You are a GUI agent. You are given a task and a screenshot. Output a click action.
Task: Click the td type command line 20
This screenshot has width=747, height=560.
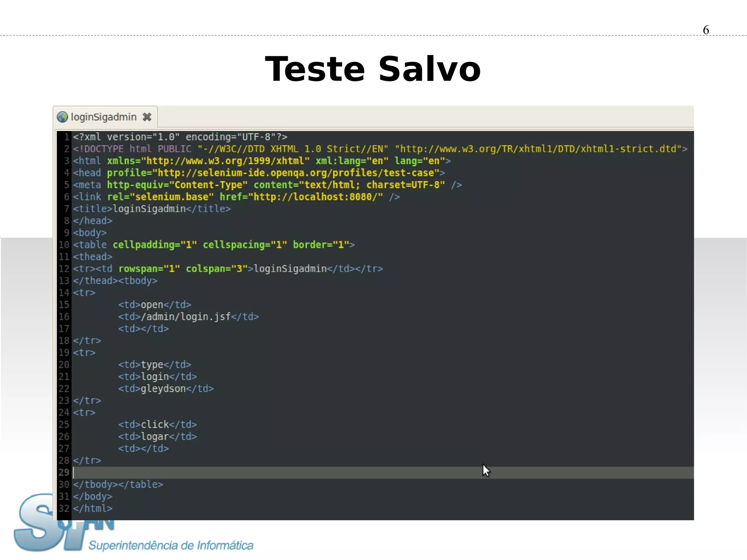pyautogui.click(x=155, y=365)
